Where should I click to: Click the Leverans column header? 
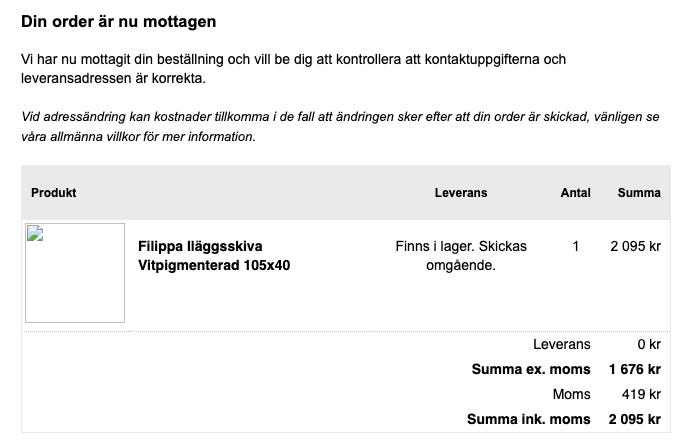[x=461, y=192]
